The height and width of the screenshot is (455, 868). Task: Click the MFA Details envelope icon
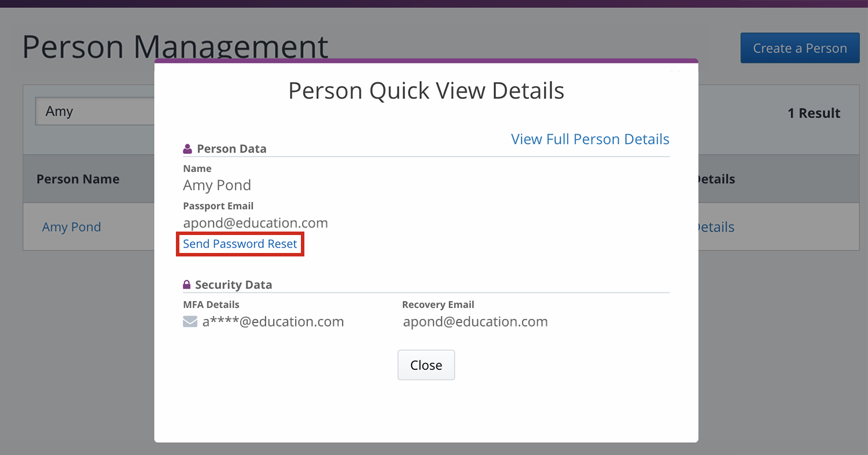(190, 322)
